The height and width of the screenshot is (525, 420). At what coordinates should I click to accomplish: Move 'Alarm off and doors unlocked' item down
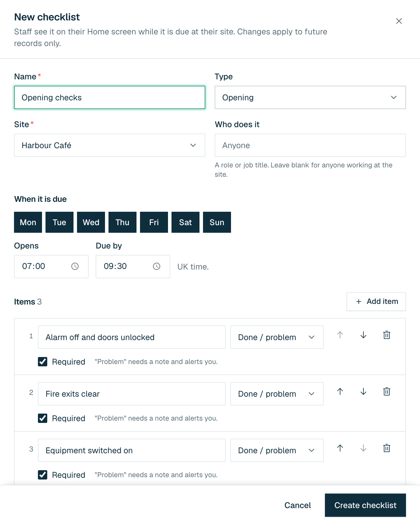(x=363, y=335)
